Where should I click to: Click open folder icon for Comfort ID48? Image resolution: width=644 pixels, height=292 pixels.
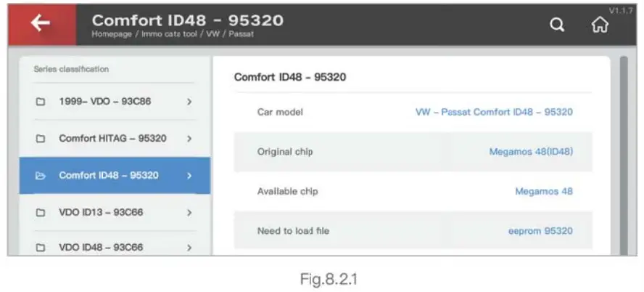pyautogui.click(x=41, y=176)
